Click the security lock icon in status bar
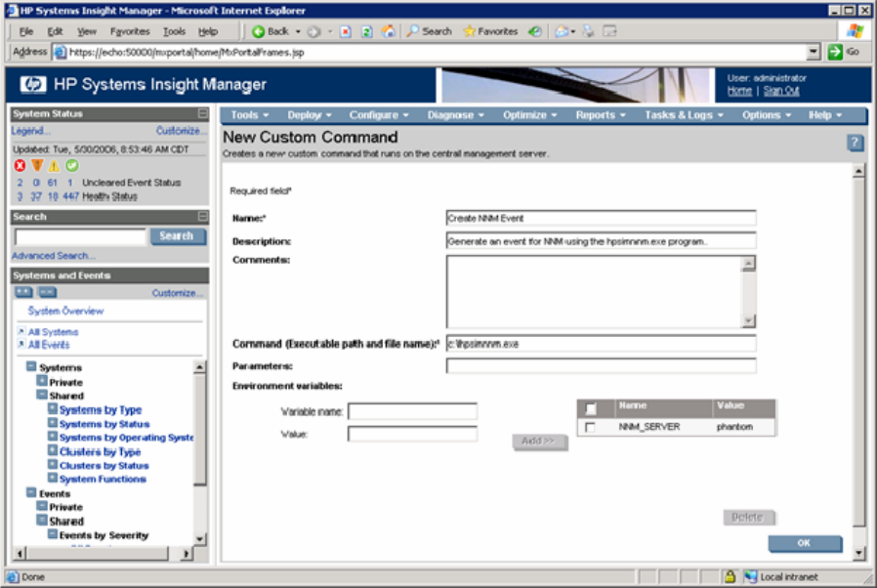This screenshot has width=877, height=588. tap(730, 576)
